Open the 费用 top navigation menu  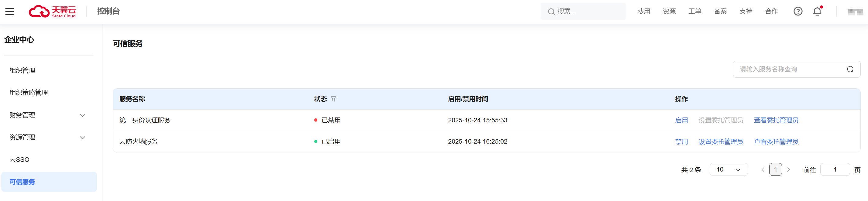(x=644, y=12)
